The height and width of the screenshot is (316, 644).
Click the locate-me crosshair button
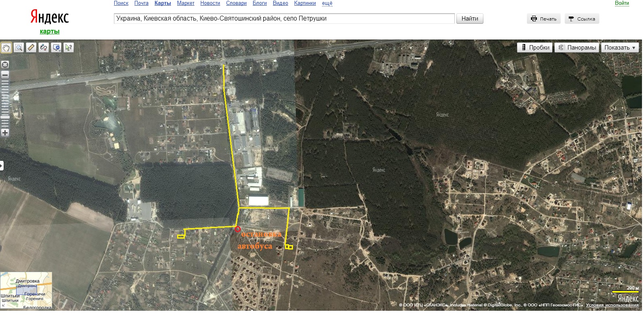pyautogui.click(x=5, y=64)
